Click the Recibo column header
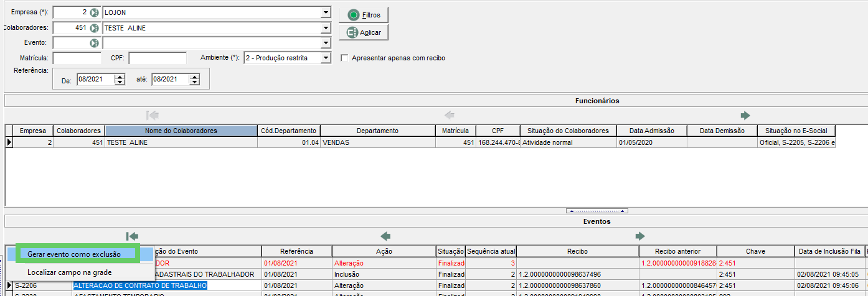The width and height of the screenshot is (868, 296). [578, 251]
